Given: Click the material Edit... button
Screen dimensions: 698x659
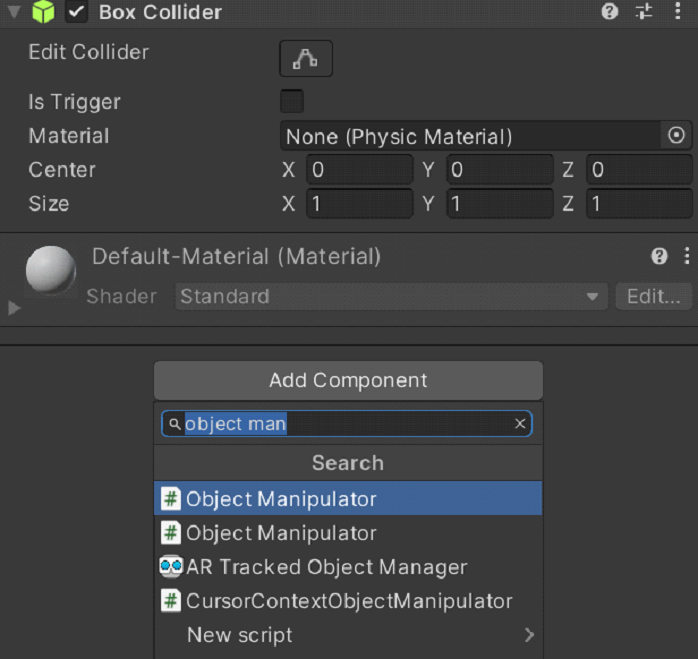Looking at the screenshot, I should click(654, 297).
